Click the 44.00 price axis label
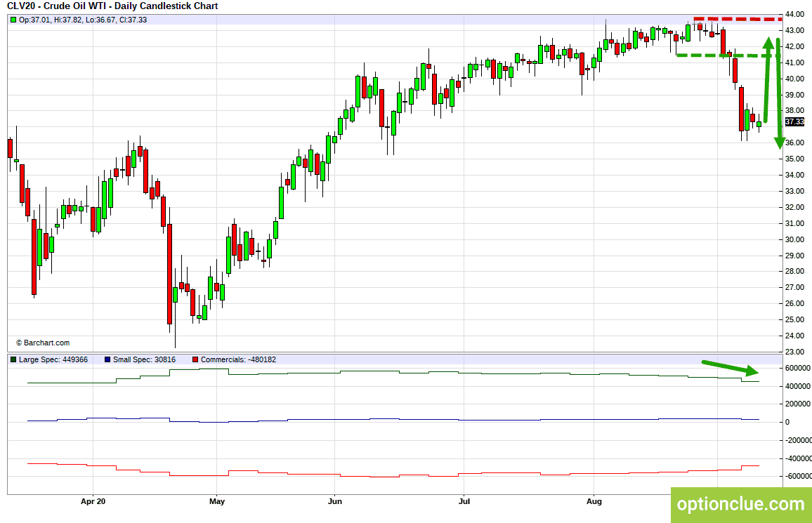 [x=795, y=15]
